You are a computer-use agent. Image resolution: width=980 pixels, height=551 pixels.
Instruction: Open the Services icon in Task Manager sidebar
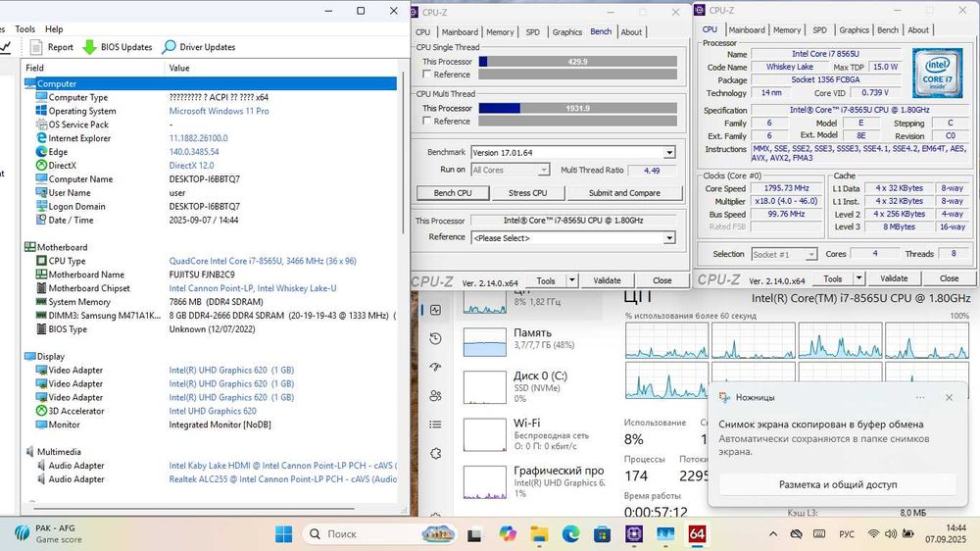436,453
